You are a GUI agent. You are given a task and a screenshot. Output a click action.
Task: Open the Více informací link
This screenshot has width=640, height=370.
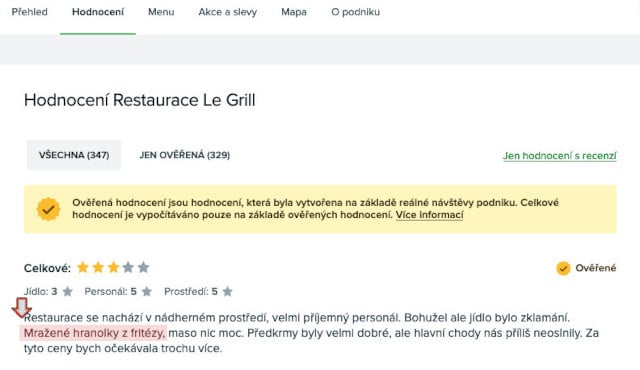coord(429,215)
